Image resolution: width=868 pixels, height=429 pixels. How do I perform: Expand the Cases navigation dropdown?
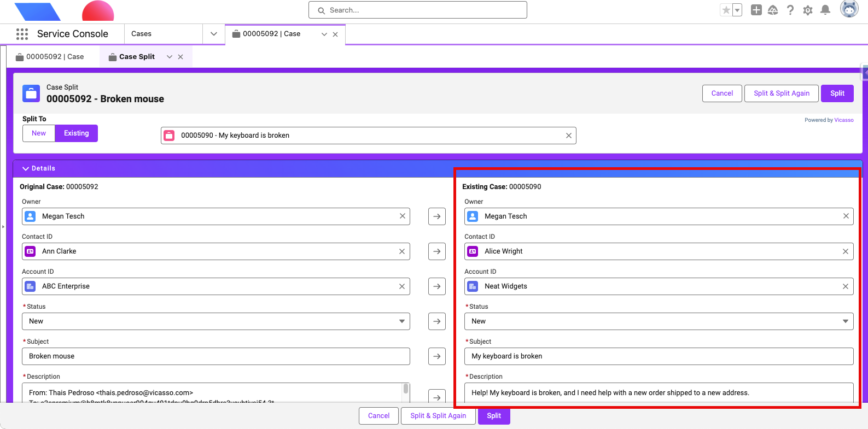point(214,34)
